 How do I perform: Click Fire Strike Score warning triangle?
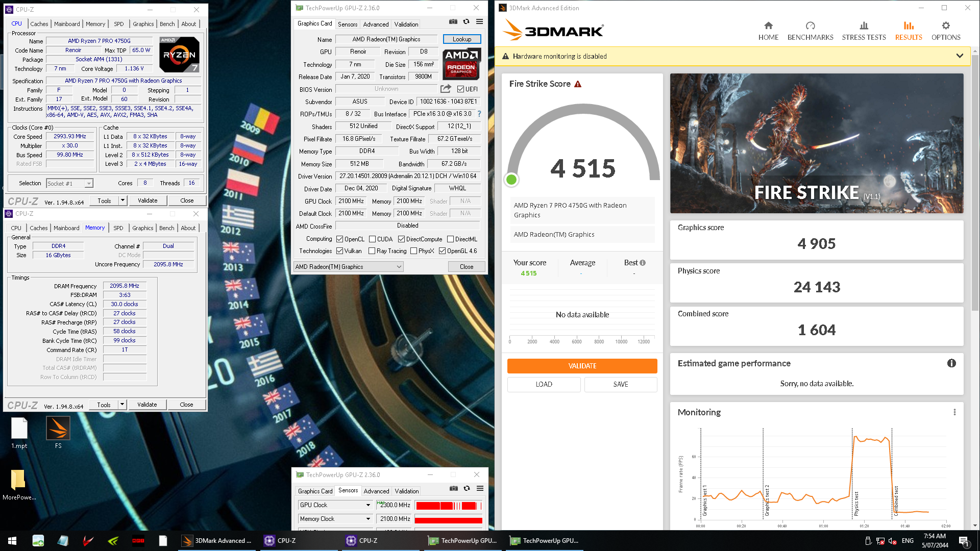pyautogui.click(x=578, y=84)
